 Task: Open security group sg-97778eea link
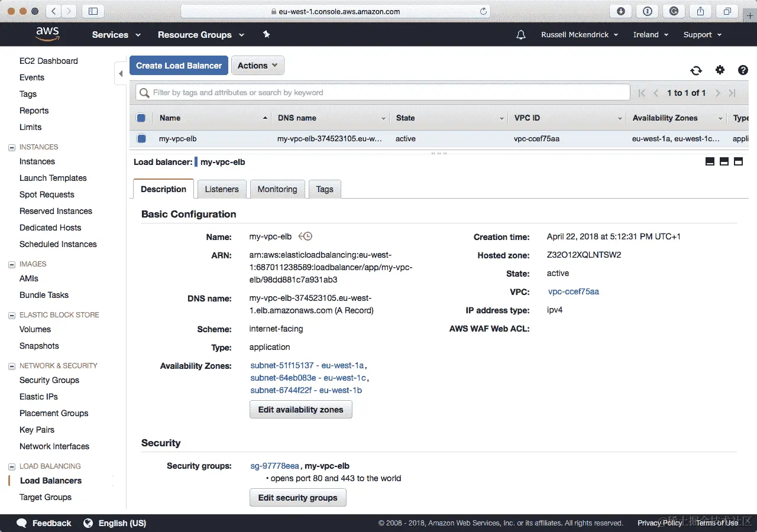click(274, 466)
